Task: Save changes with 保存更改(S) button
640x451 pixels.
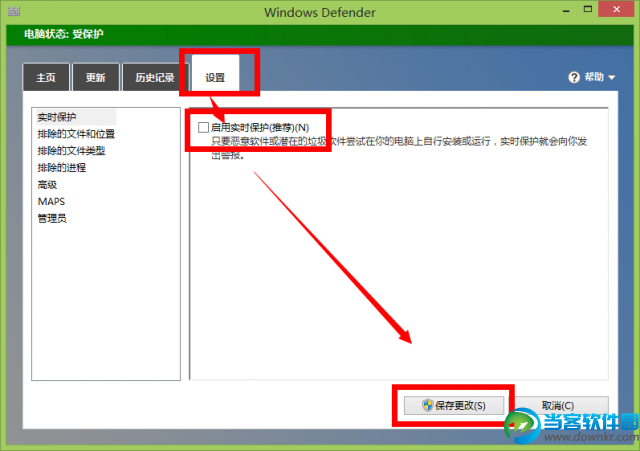Action: [454, 405]
